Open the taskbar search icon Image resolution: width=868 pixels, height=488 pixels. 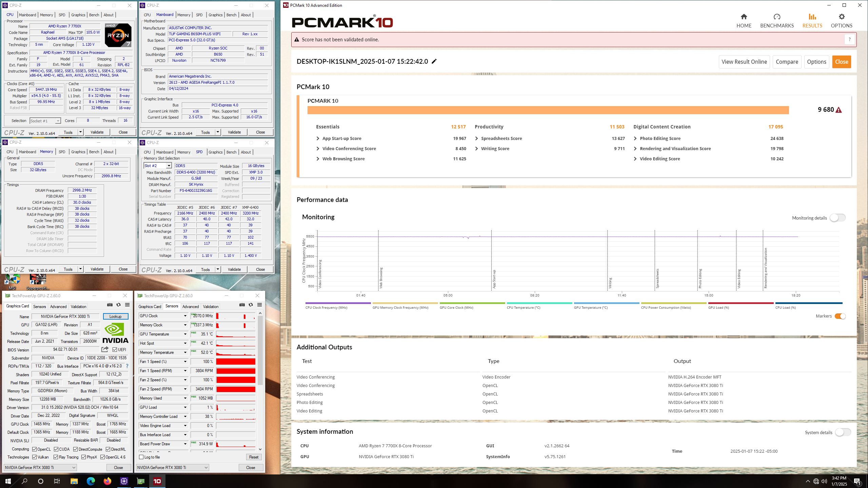24,481
